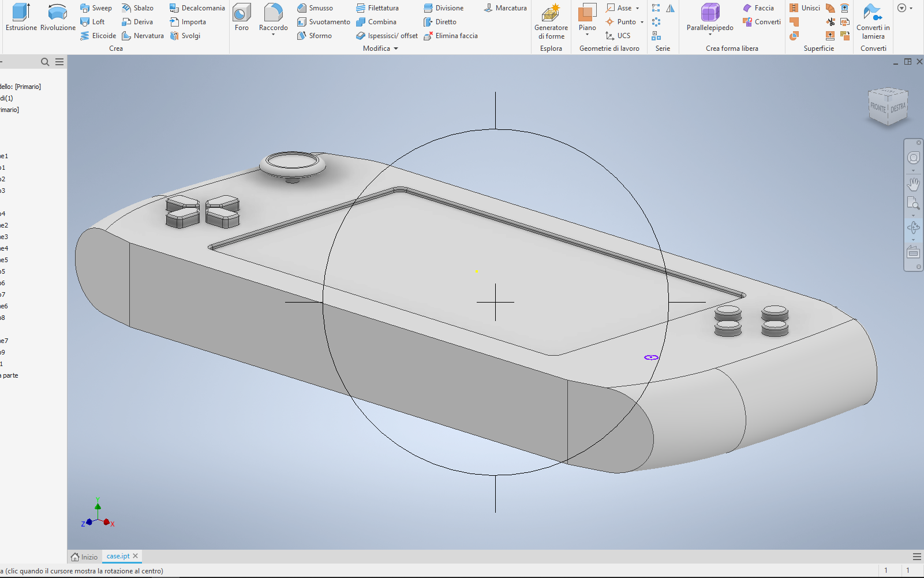Expand the Raccordo fillet dropdown
This screenshot has height=578, width=924.
click(x=274, y=35)
